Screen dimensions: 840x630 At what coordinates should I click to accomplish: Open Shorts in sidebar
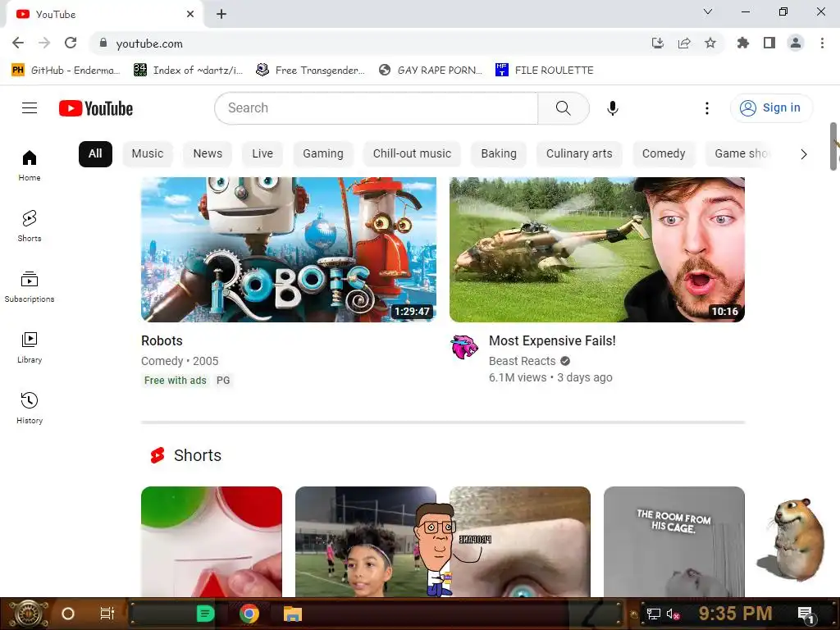[30, 226]
